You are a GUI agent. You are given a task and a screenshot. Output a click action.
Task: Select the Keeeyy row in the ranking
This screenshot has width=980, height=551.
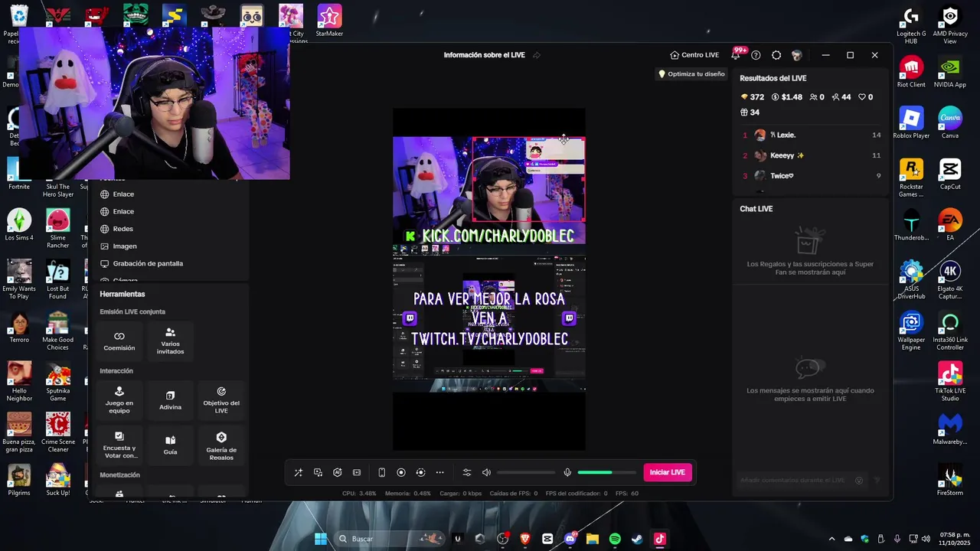[x=812, y=155]
